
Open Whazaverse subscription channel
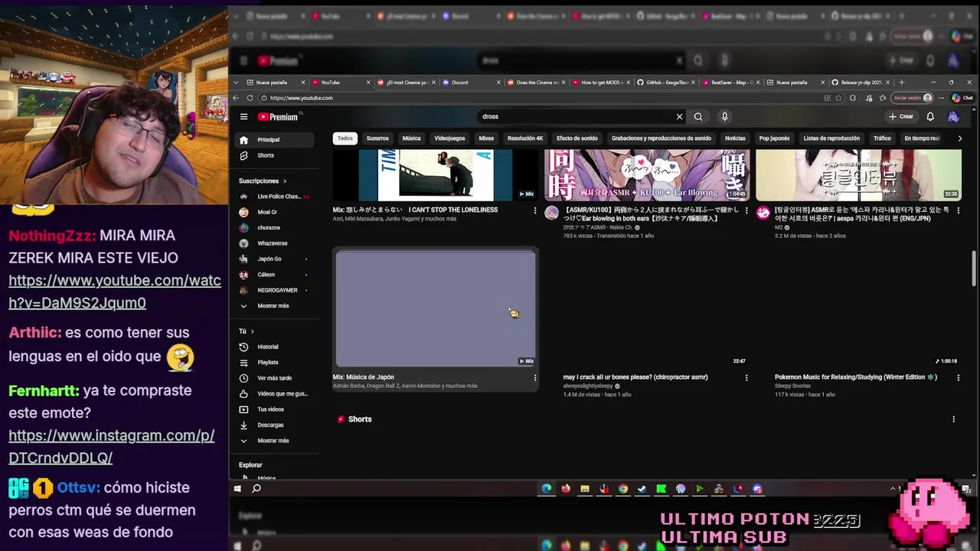tap(275, 243)
